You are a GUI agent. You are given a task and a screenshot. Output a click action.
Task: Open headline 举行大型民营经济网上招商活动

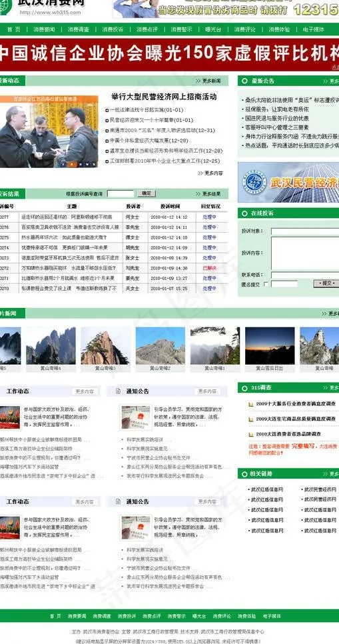tap(164, 97)
